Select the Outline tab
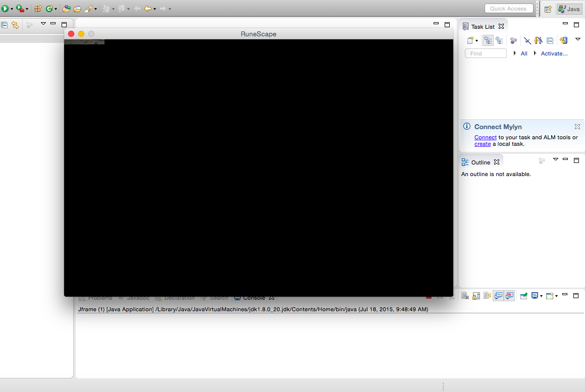The image size is (585, 392). point(481,162)
